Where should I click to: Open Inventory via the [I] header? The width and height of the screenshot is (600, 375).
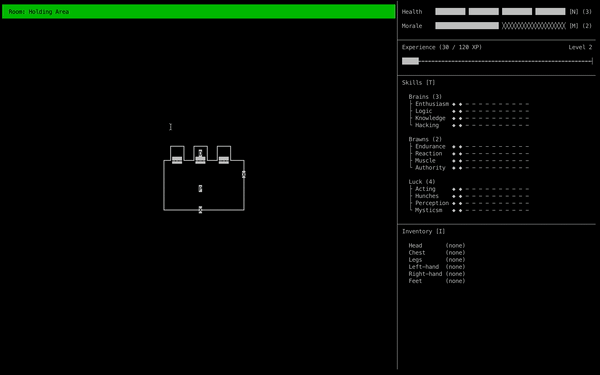(x=423, y=232)
